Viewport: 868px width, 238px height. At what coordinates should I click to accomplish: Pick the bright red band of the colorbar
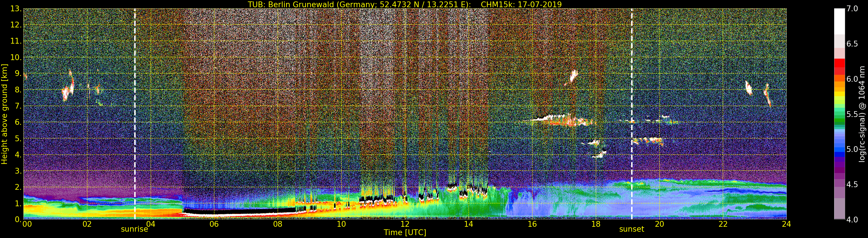click(839, 63)
